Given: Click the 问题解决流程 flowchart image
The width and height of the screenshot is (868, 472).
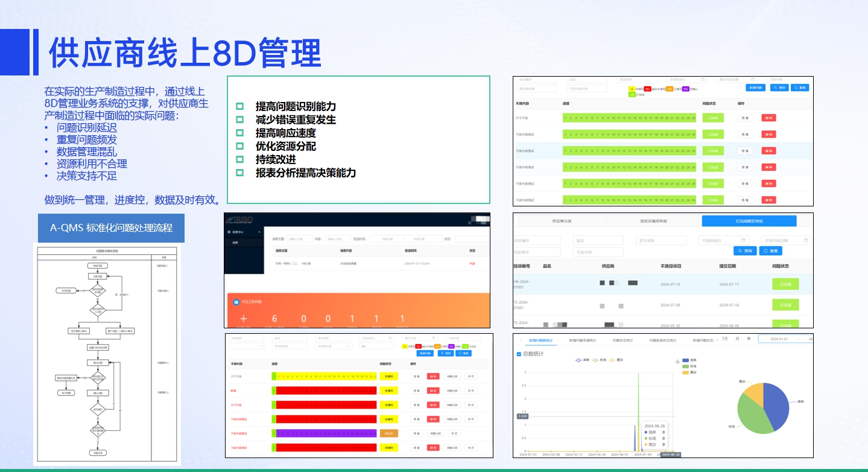Looking at the screenshot, I should [106, 354].
